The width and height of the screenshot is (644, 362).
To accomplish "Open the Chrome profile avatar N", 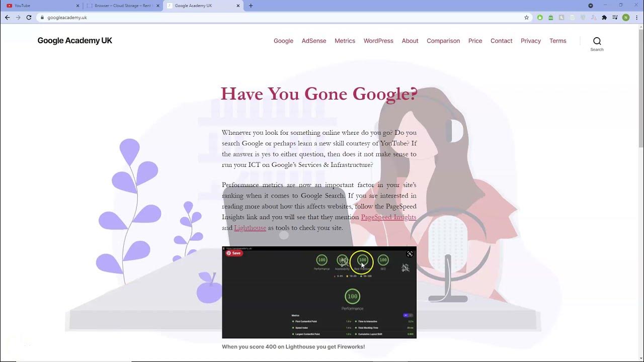I will (625, 17).
